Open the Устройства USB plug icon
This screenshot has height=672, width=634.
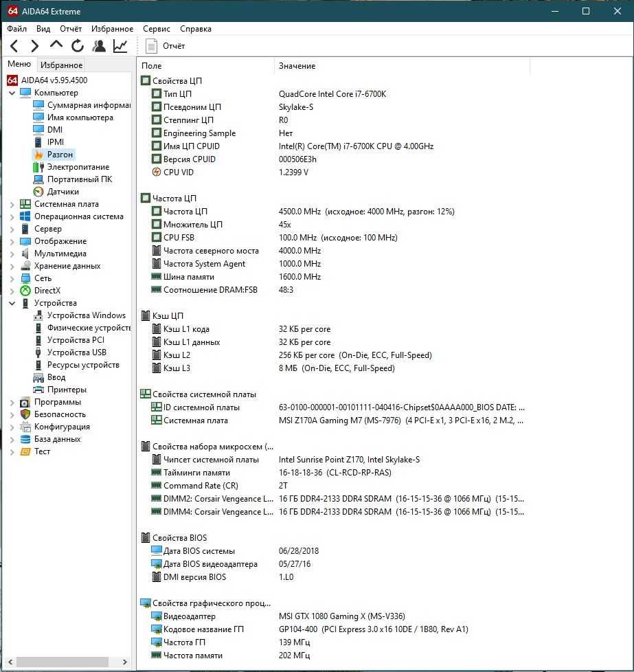click(38, 352)
